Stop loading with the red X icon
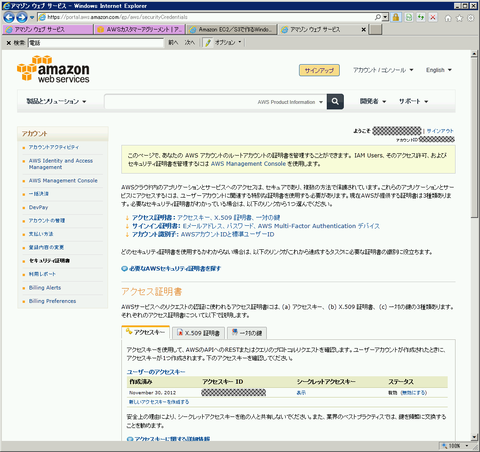 [433, 17]
